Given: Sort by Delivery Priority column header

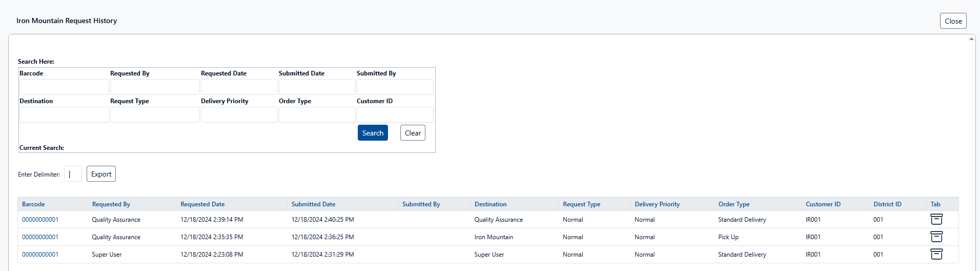Looking at the screenshot, I should pos(657,204).
